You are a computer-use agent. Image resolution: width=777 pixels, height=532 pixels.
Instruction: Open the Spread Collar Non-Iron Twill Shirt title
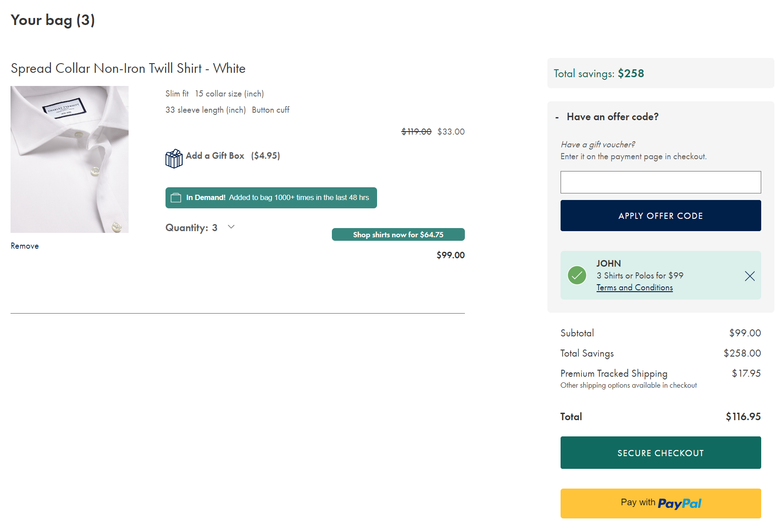point(128,68)
